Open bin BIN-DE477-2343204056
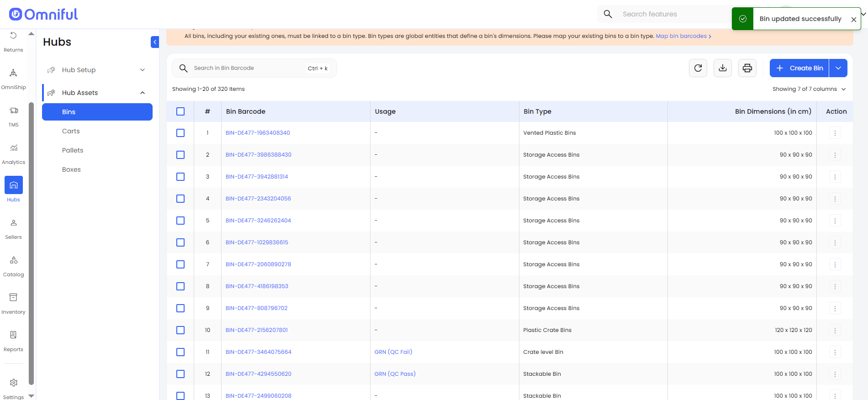Screen dimensions: 868x400 258,199
